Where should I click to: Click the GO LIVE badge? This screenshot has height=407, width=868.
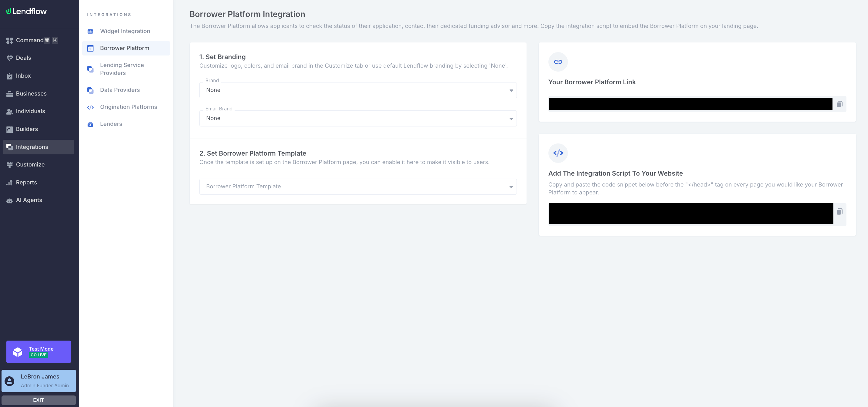point(39,355)
